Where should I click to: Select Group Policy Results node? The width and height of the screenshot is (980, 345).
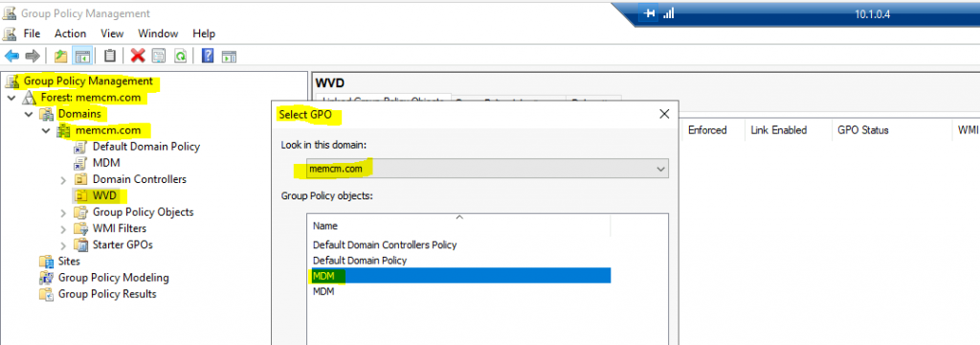coord(107,293)
